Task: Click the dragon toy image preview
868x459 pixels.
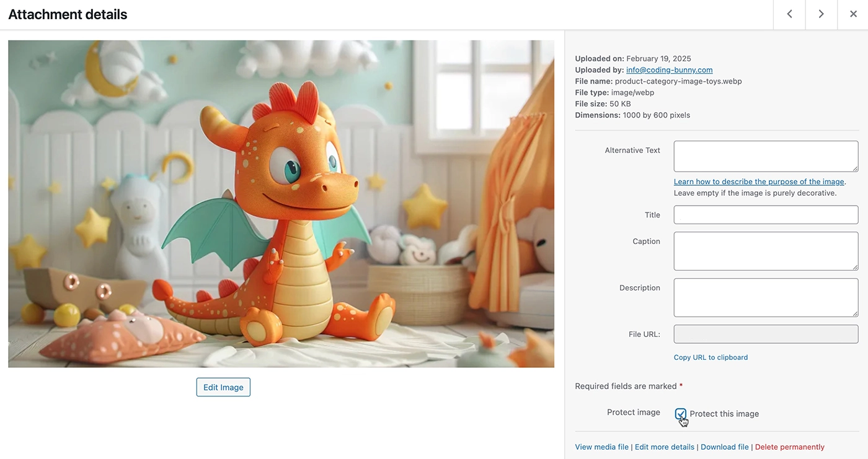Action: pyautogui.click(x=281, y=204)
